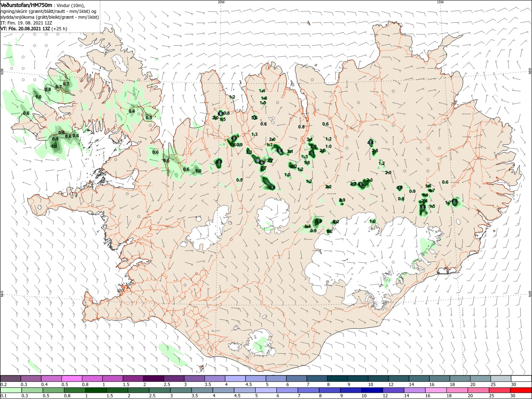Image resolution: width=532 pixels, height=399 pixels.
Task: Click the 0.1 label in the rain legend
Action: coord(3,396)
